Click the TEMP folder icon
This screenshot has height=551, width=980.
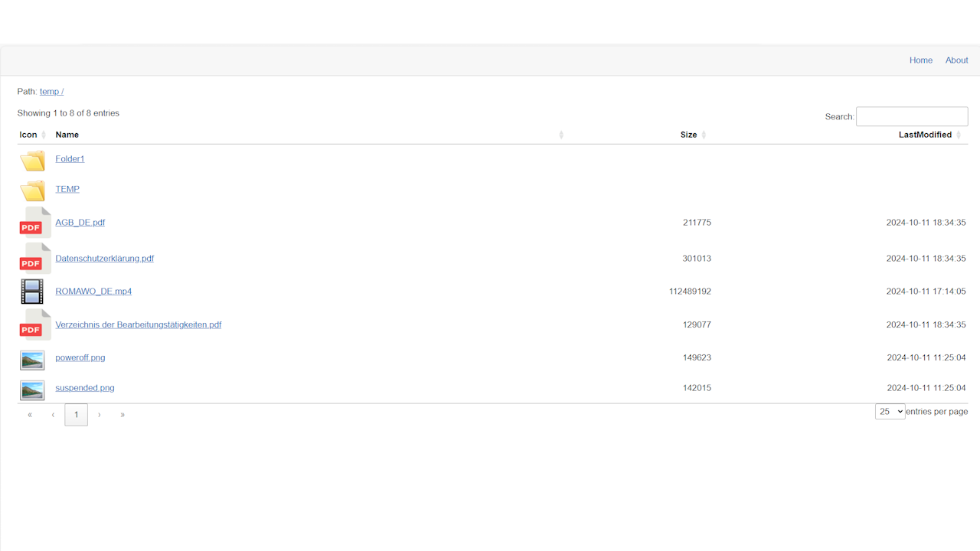point(32,190)
